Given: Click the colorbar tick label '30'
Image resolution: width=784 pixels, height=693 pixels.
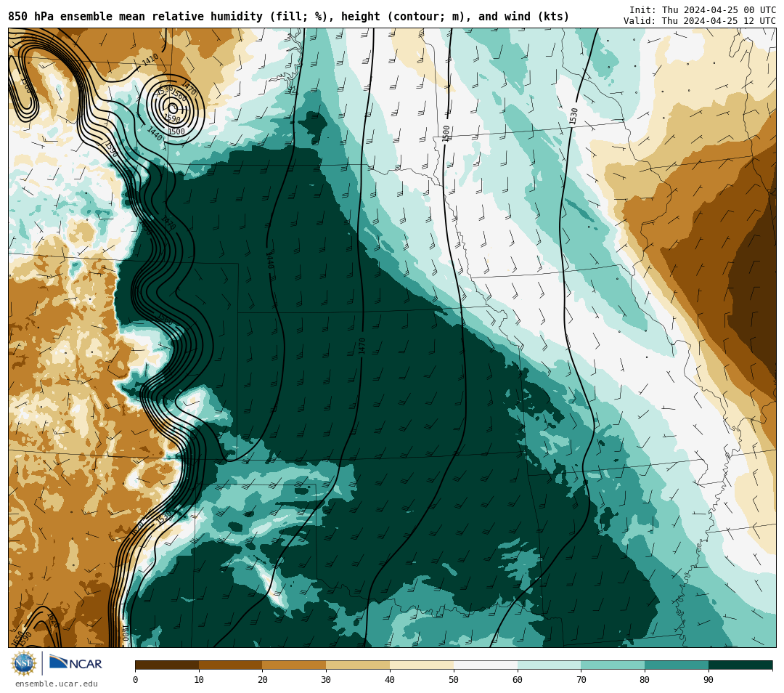Looking at the screenshot, I should click(x=326, y=679).
